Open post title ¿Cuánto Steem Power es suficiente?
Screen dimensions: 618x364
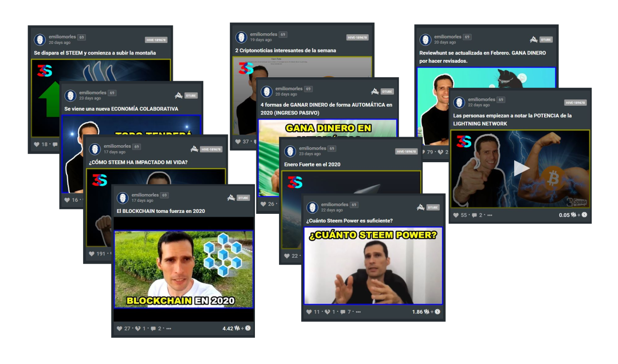(350, 221)
